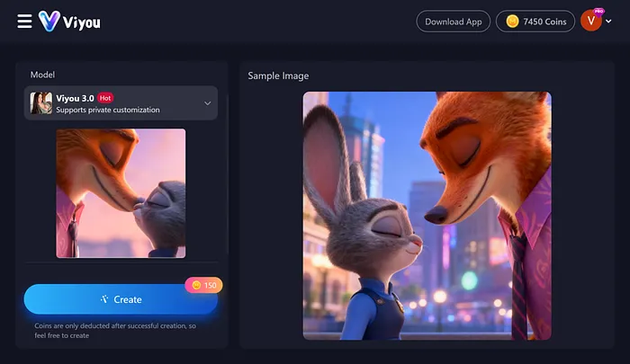Open the hamburger menu
This screenshot has height=364, width=630.
(24, 22)
